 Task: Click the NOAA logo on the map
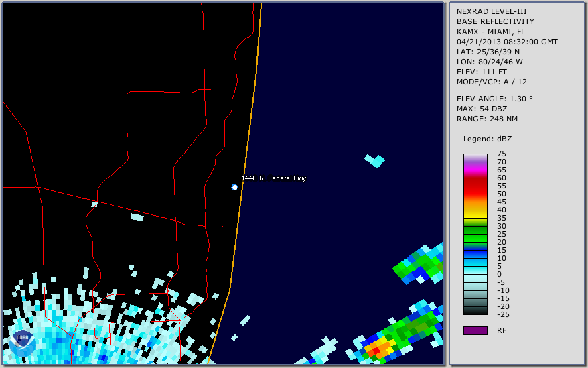point(22,344)
